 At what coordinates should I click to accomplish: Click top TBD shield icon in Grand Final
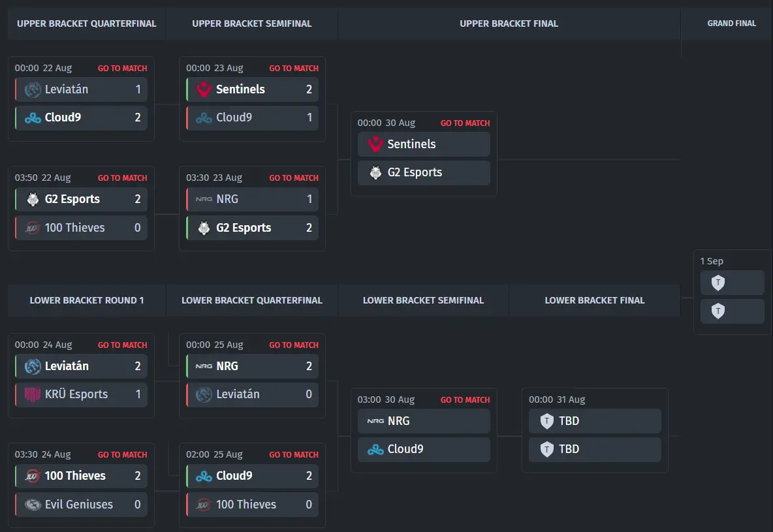(718, 283)
